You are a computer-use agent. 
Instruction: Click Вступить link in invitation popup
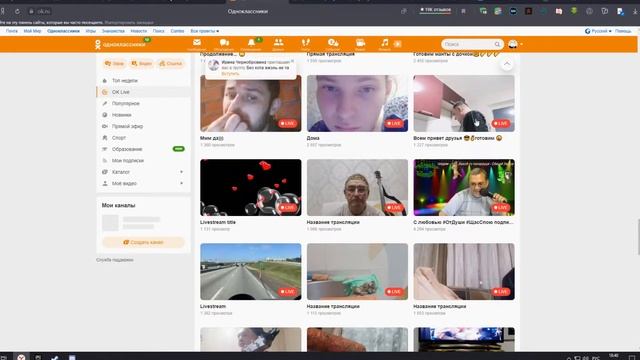(230, 73)
